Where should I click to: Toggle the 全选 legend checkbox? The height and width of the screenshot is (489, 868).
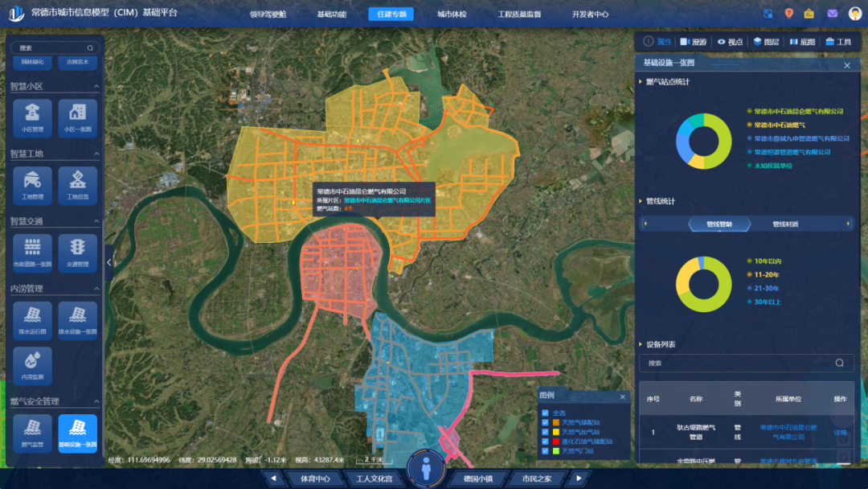(546, 413)
